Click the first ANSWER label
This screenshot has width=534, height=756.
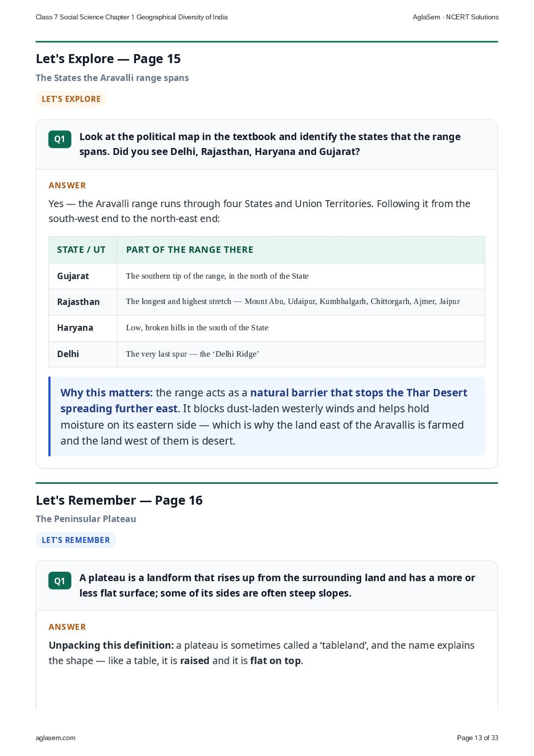tap(67, 185)
